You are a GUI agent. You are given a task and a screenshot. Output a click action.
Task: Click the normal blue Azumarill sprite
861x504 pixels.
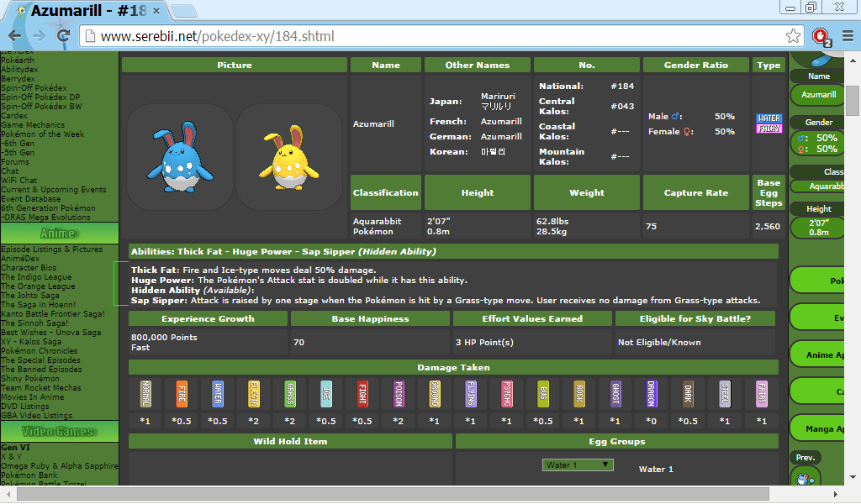(x=180, y=157)
